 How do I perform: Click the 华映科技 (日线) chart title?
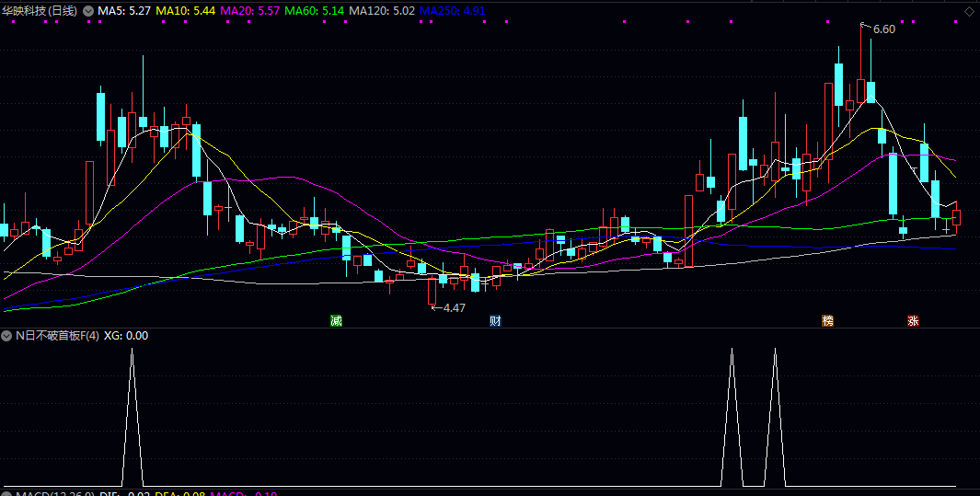point(40,12)
